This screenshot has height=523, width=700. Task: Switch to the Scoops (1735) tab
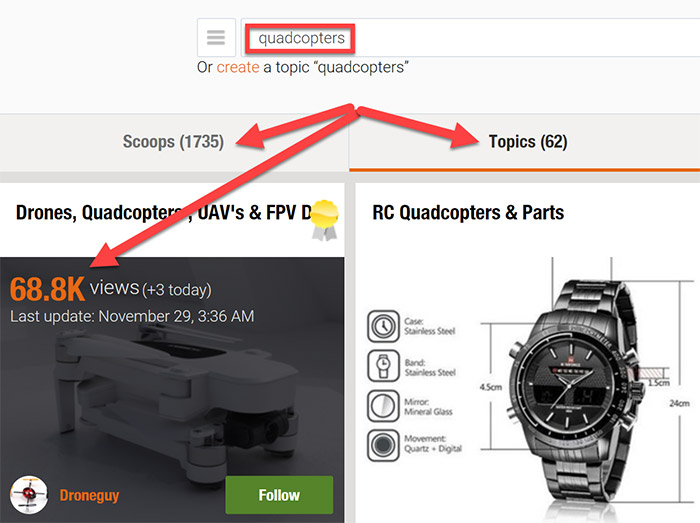coord(173,142)
